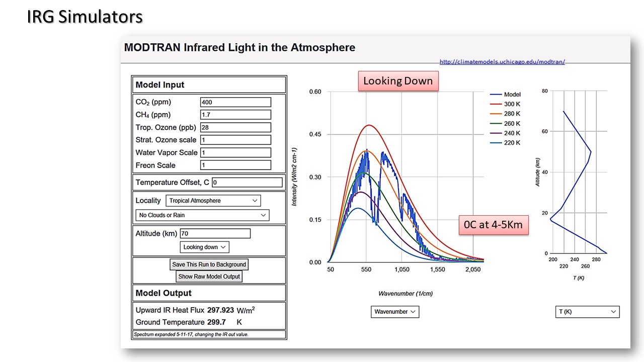
Task: Click the Ground Temperature value 299.7
Action: click(216, 322)
